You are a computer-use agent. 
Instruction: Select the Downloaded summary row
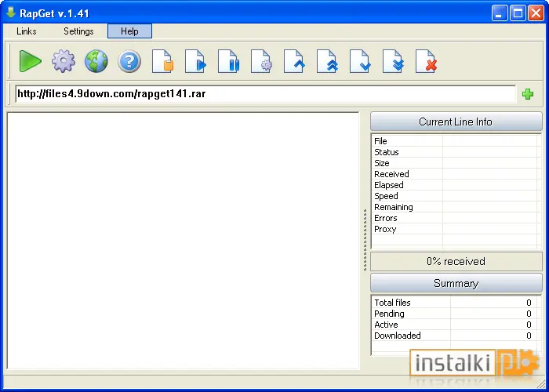pos(455,336)
